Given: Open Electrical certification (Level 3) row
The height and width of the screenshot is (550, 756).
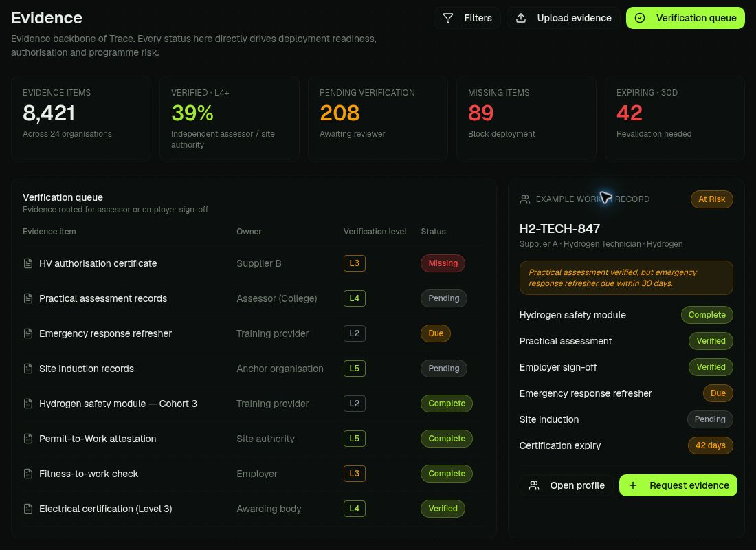Looking at the screenshot, I should (254, 509).
